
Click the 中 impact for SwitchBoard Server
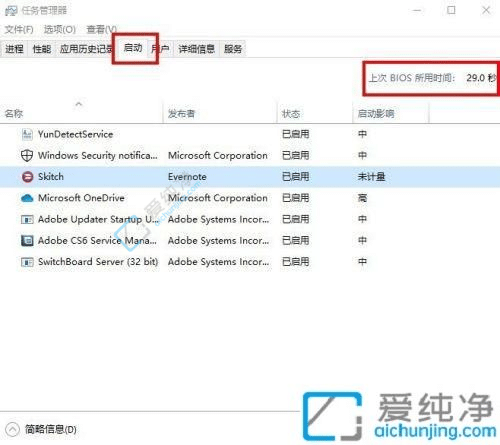[x=362, y=262]
